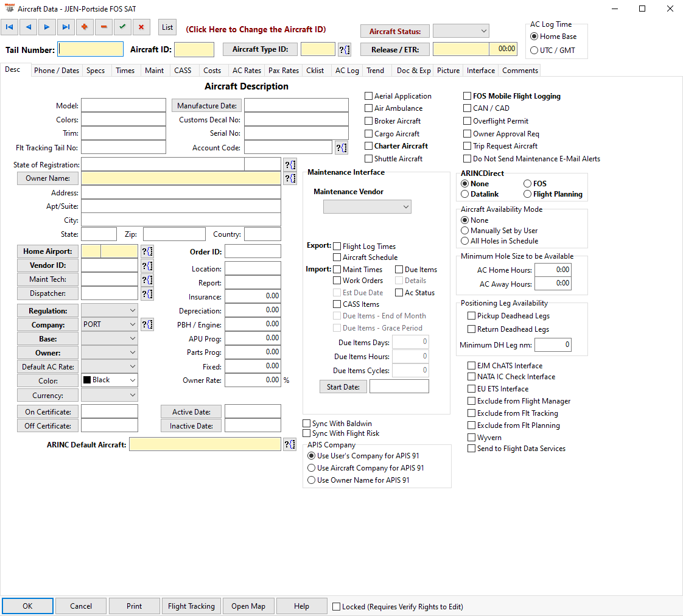Viewport: 683px width, 616px height.
Task: Open the Phone / Dates tab
Action: (x=57, y=71)
